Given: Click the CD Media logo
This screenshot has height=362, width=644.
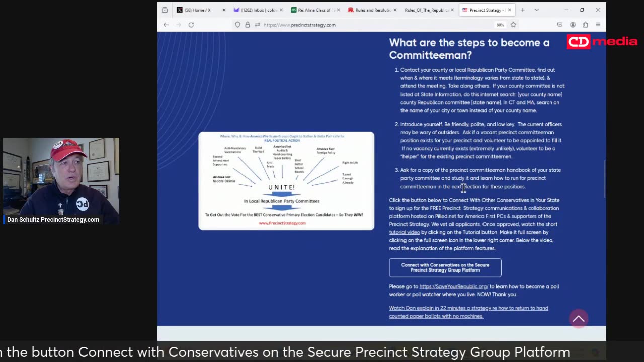Looking at the screenshot, I should (x=602, y=42).
